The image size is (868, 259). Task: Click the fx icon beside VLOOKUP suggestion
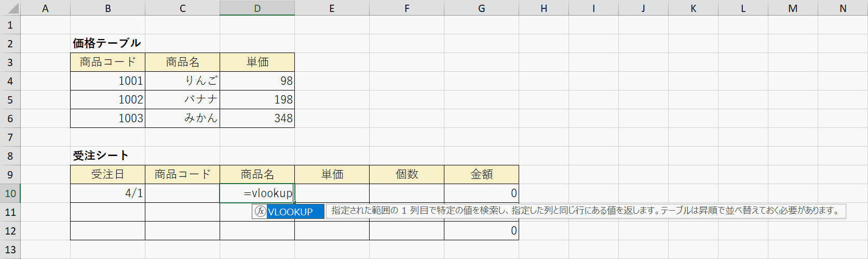click(260, 212)
